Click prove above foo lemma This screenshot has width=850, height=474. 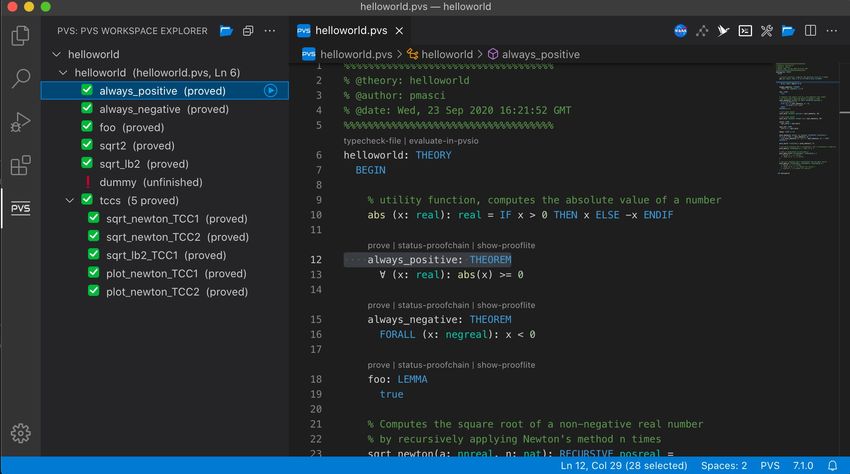coord(378,364)
